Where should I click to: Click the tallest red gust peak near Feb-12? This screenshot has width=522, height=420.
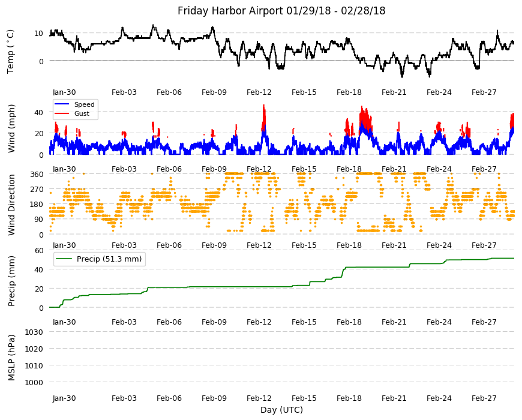(264, 106)
